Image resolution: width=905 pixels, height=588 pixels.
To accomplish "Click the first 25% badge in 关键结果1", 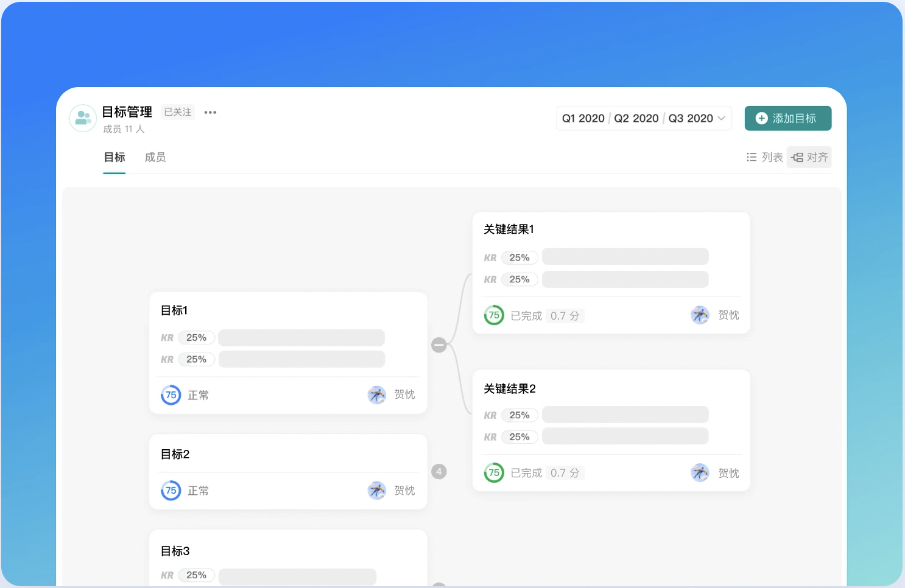I will pos(519,257).
